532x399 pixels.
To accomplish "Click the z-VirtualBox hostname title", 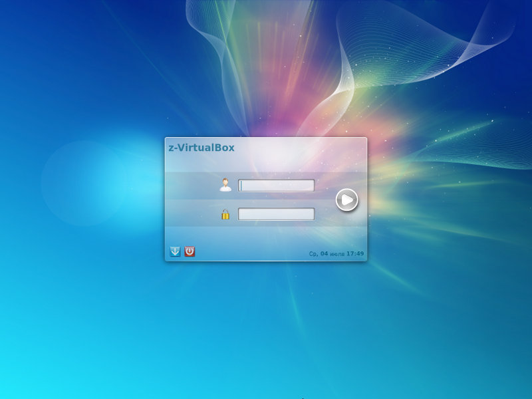I will (x=201, y=148).
